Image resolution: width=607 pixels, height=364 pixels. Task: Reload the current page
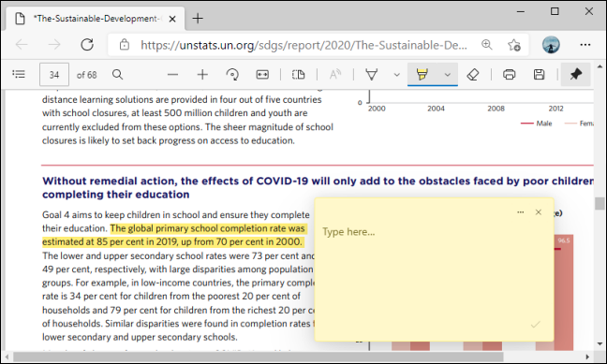tap(87, 45)
